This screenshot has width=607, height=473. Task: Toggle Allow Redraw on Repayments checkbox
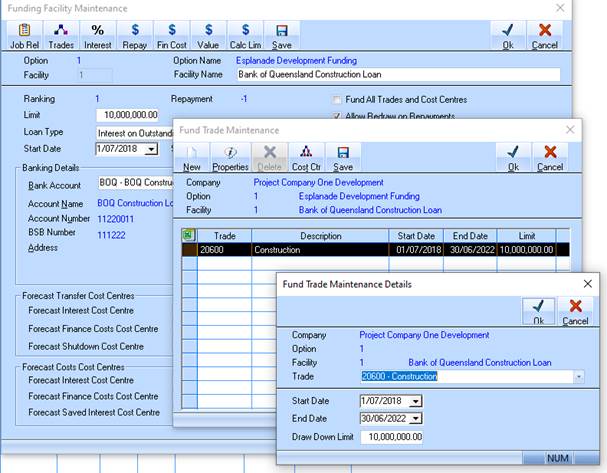point(336,118)
